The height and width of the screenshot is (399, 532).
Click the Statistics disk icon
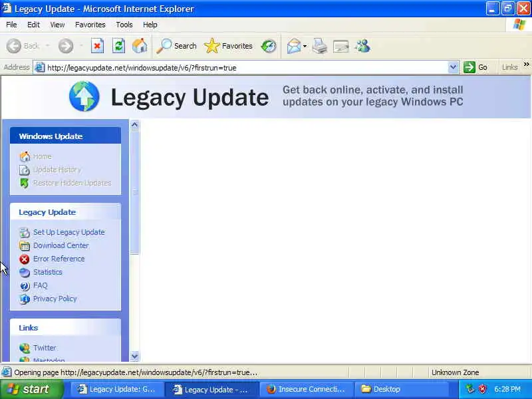pos(25,273)
